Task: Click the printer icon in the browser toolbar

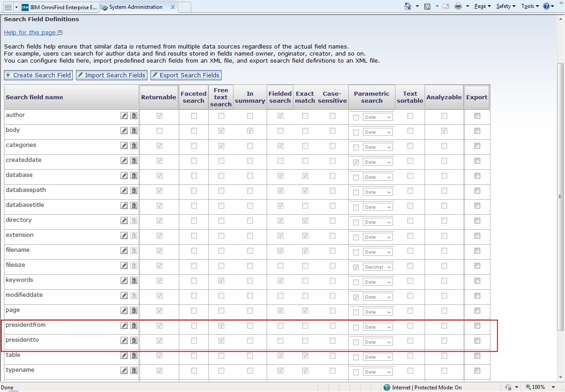Action: [458, 6]
